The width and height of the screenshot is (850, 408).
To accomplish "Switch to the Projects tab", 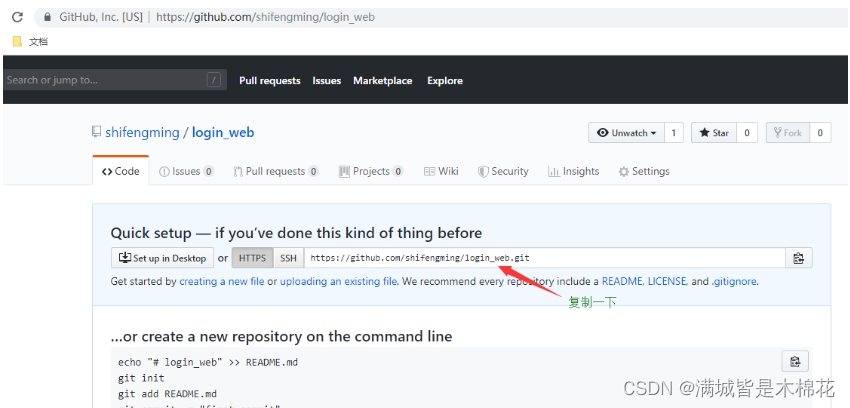I will (x=371, y=171).
